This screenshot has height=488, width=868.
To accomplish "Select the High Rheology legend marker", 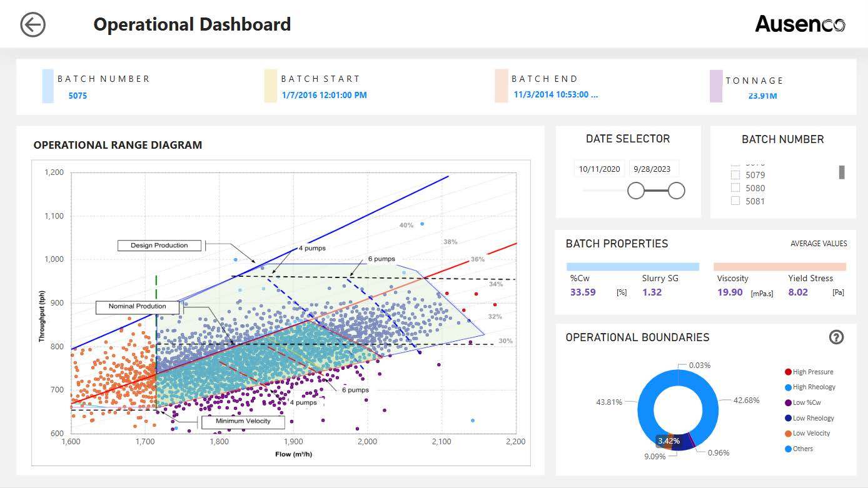I will click(788, 387).
